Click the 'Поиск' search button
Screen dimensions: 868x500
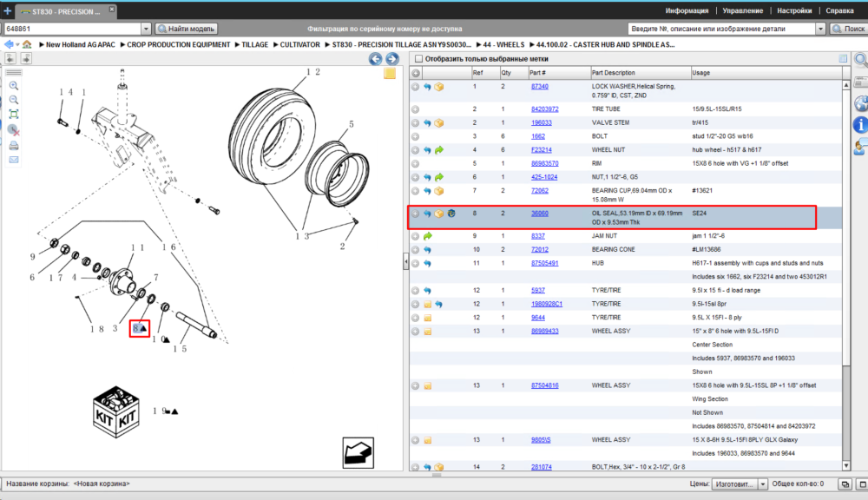(849, 29)
